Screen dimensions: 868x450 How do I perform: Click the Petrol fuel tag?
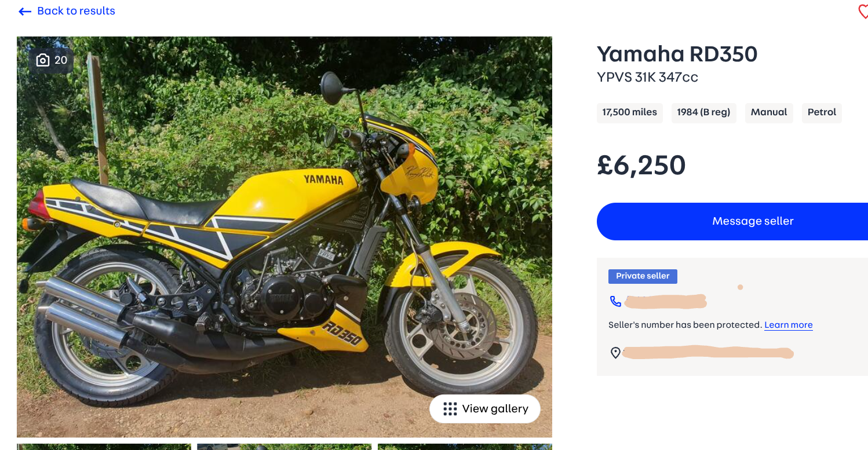click(822, 112)
